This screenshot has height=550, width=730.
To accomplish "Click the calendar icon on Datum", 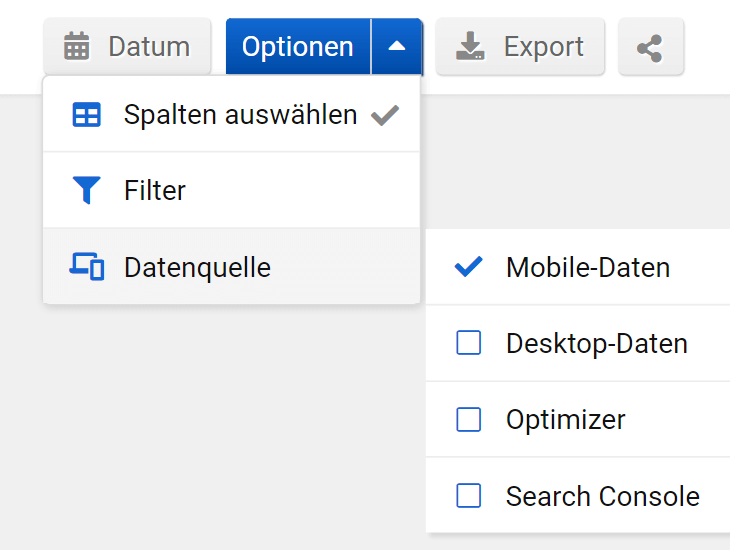I will [77, 47].
